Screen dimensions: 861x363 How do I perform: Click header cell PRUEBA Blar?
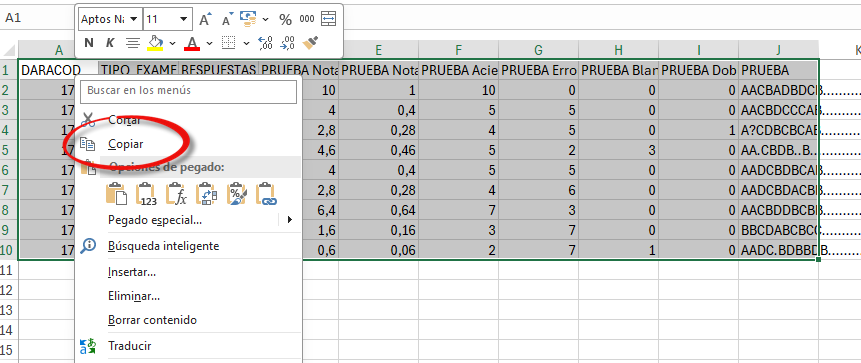point(618,70)
